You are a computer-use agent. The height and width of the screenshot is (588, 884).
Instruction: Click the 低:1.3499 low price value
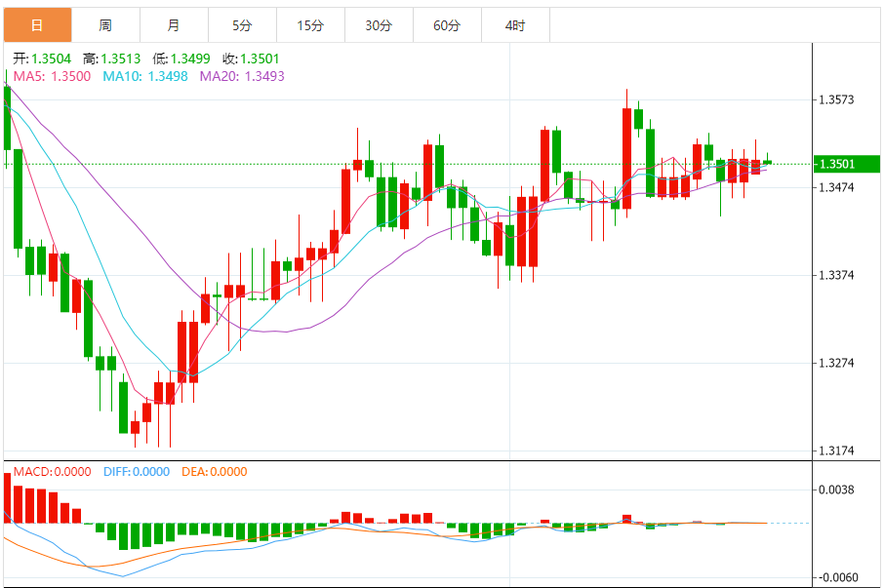[x=181, y=59]
